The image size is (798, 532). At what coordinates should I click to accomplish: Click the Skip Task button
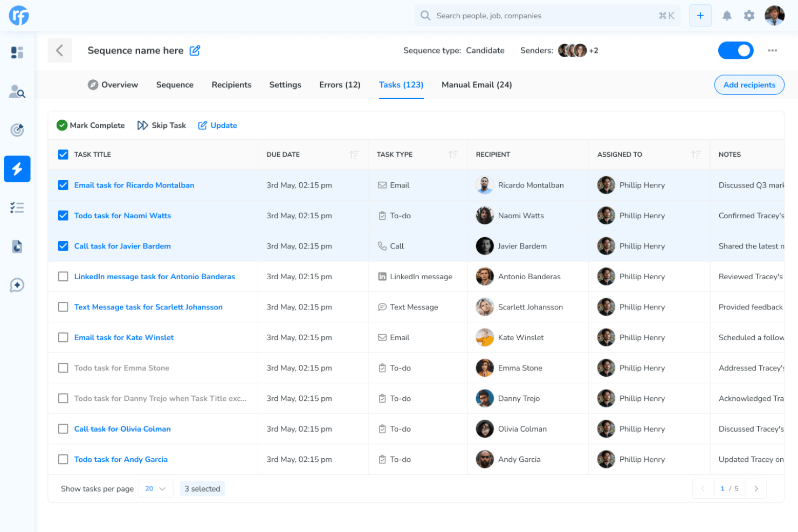pos(162,125)
